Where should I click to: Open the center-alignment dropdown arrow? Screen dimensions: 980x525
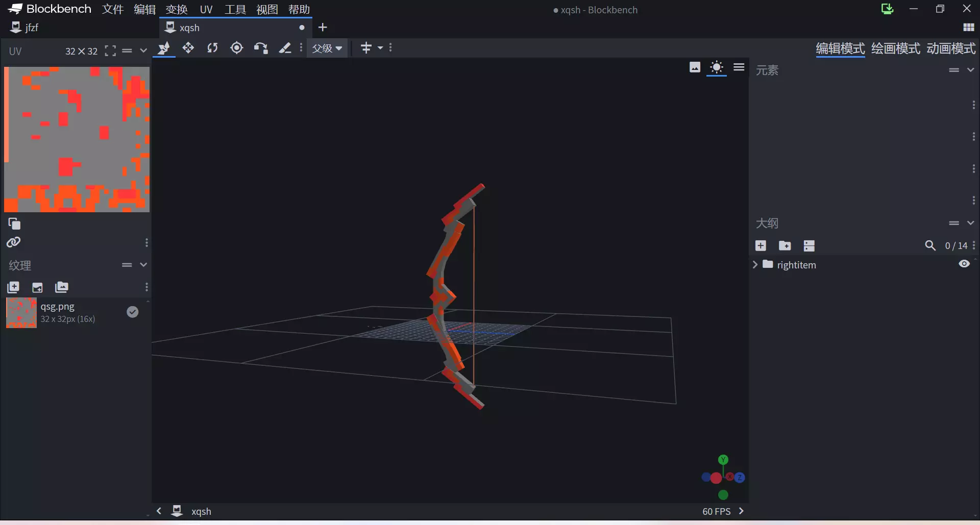(380, 48)
